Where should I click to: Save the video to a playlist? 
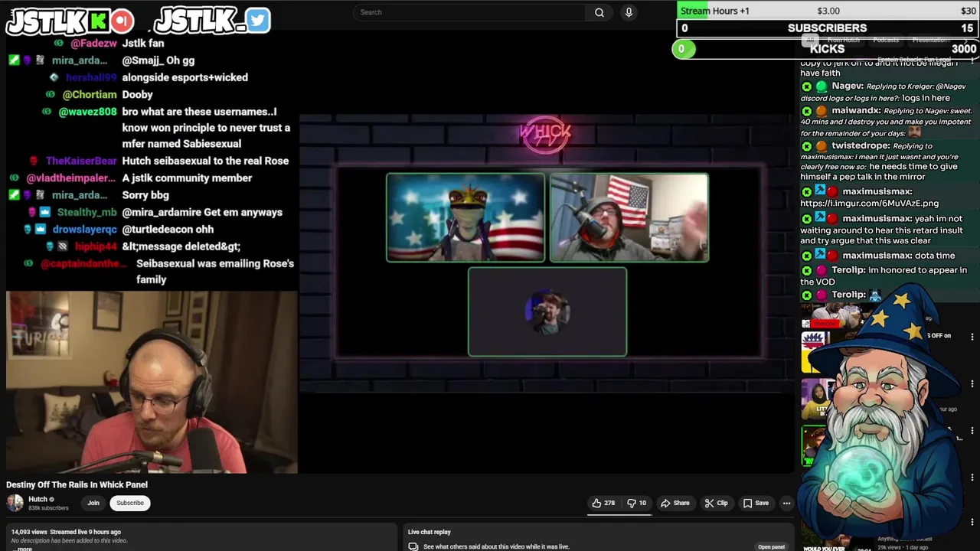pyautogui.click(x=756, y=503)
